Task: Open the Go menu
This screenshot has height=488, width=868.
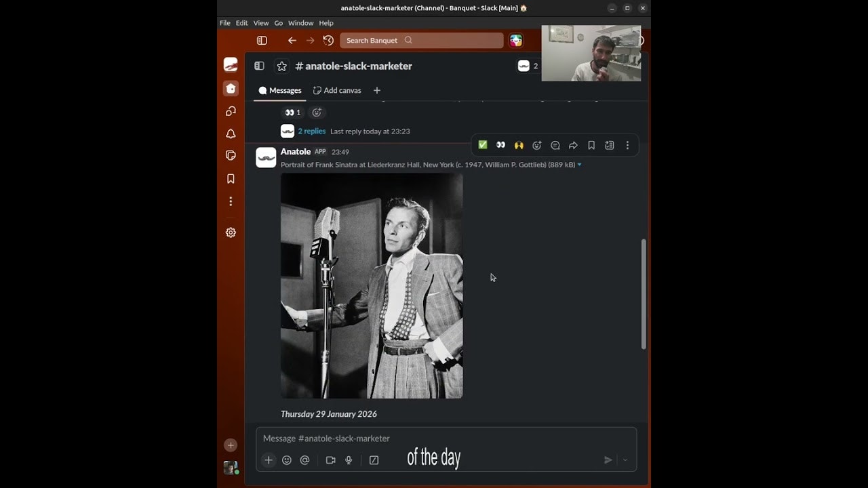Action: click(278, 23)
